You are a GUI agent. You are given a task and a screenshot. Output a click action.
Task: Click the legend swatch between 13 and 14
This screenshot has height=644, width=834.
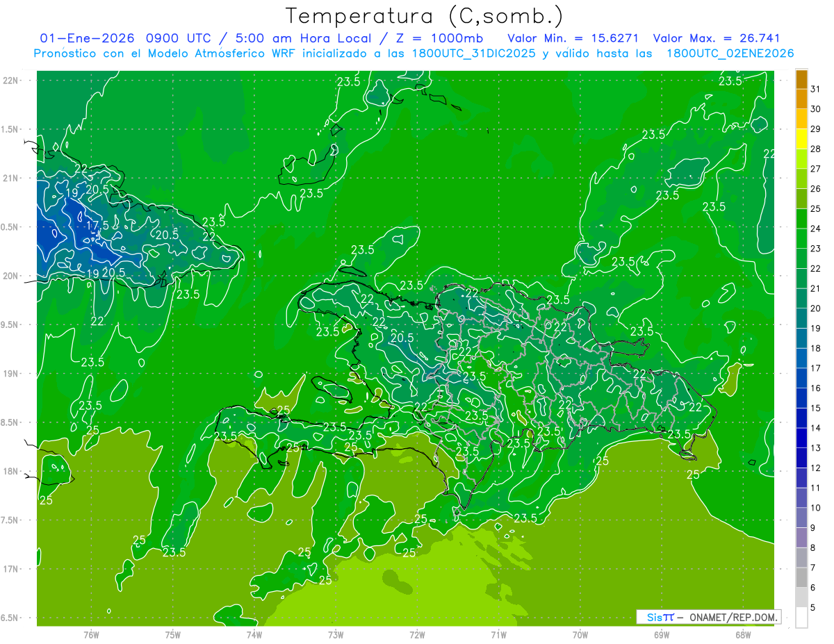pos(801,438)
